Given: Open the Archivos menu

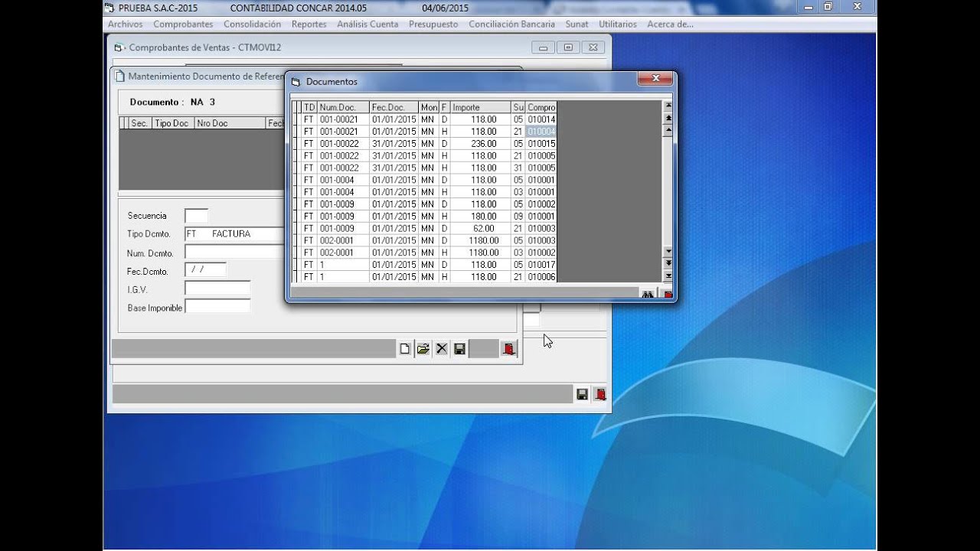Looking at the screenshot, I should 125,24.
